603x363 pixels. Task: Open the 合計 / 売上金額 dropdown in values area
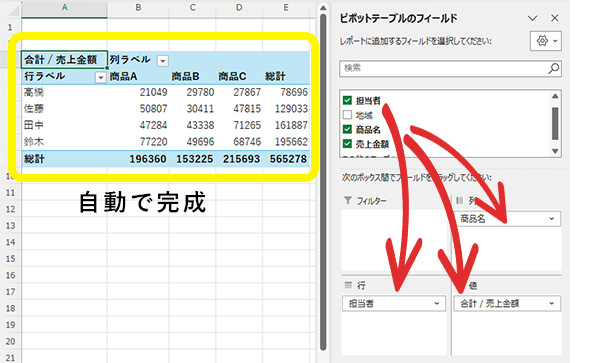coord(551,303)
